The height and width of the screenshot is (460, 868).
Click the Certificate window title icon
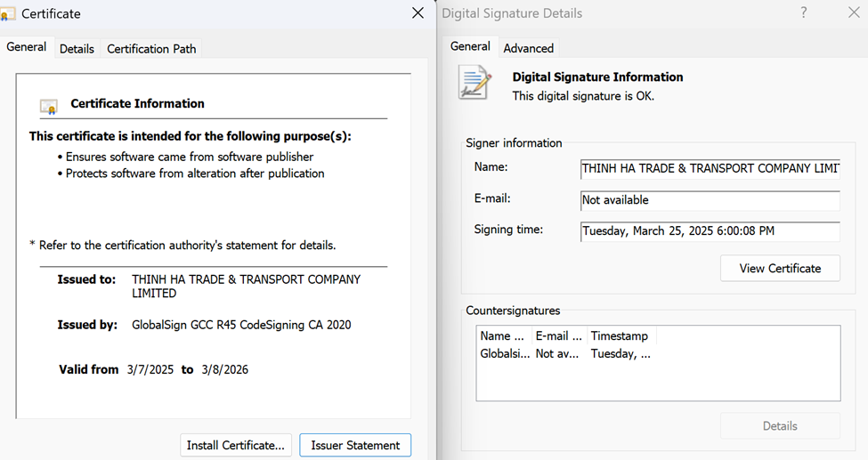tap(7, 14)
